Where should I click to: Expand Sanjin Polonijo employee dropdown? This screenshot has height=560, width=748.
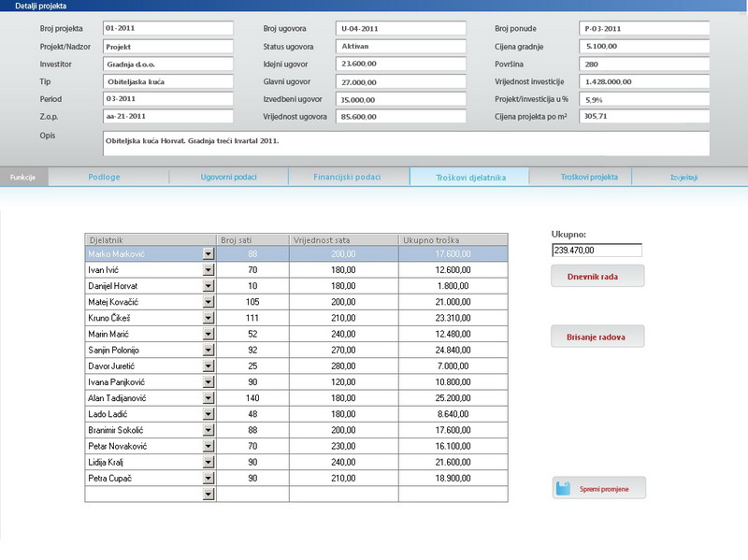(208, 351)
